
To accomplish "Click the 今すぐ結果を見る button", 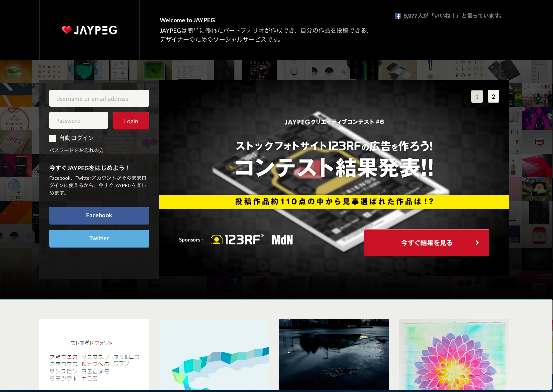I will point(426,242).
